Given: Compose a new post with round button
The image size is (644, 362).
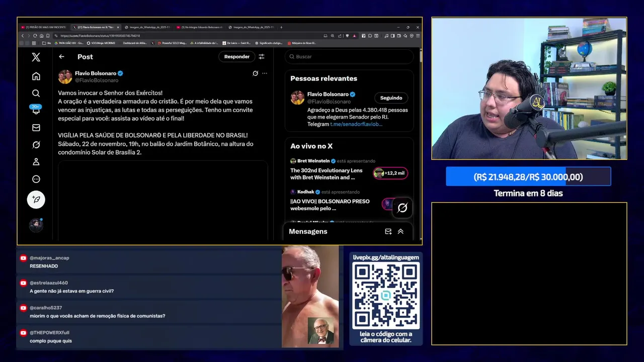Looking at the screenshot, I should click(36, 200).
